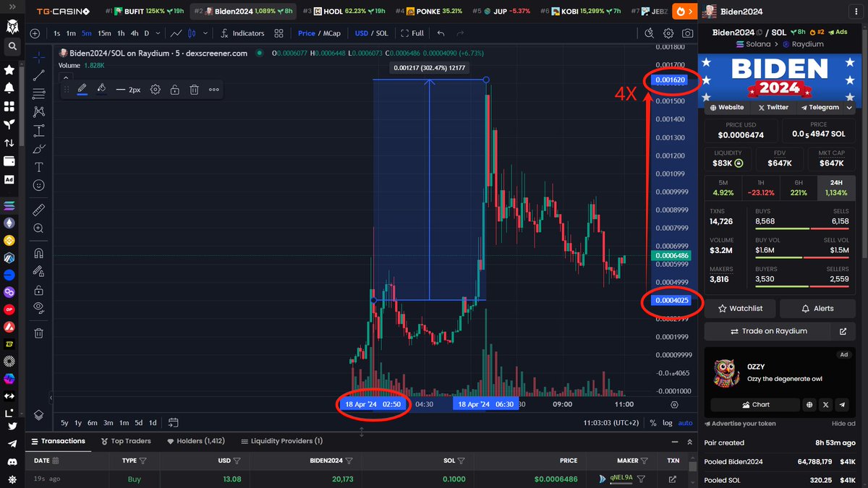The width and height of the screenshot is (868, 488).
Task: Select Ethereum chain in the sidebar
Action: tap(9, 223)
